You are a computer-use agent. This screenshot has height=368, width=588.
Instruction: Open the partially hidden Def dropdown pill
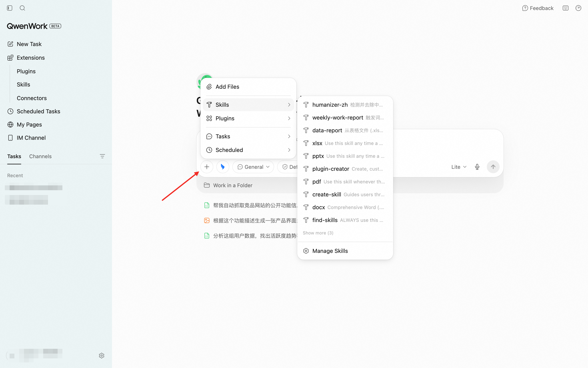click(288, 167)
